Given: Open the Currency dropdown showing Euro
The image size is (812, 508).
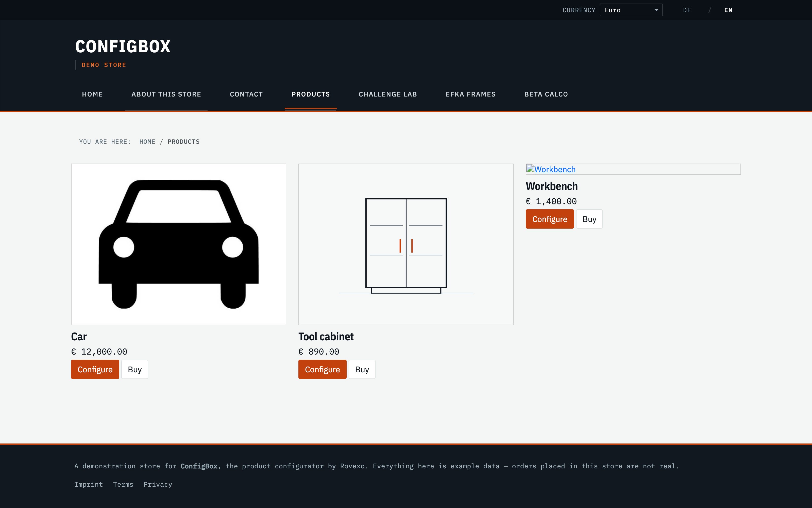Looking at the screenshot, I should point(631,10).
